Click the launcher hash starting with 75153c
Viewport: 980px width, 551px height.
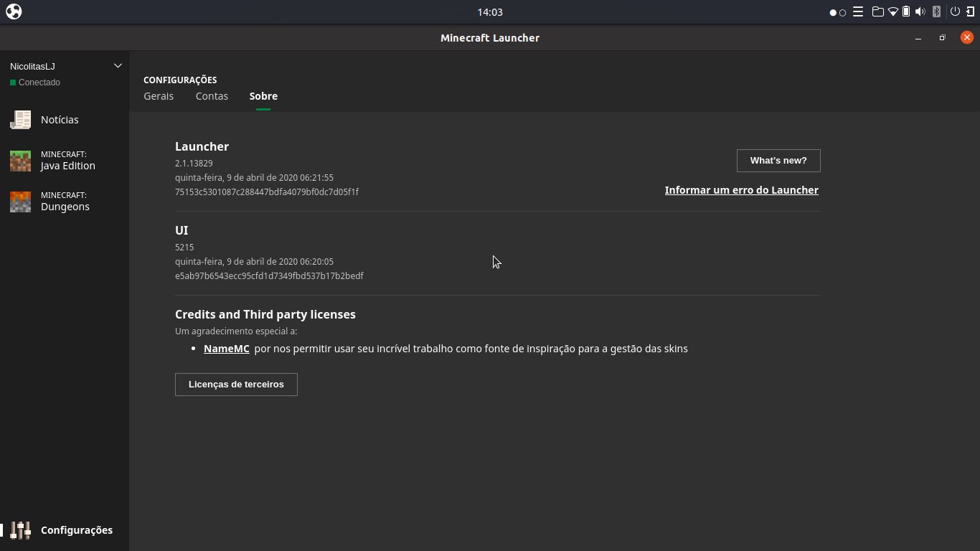[267, 192]
